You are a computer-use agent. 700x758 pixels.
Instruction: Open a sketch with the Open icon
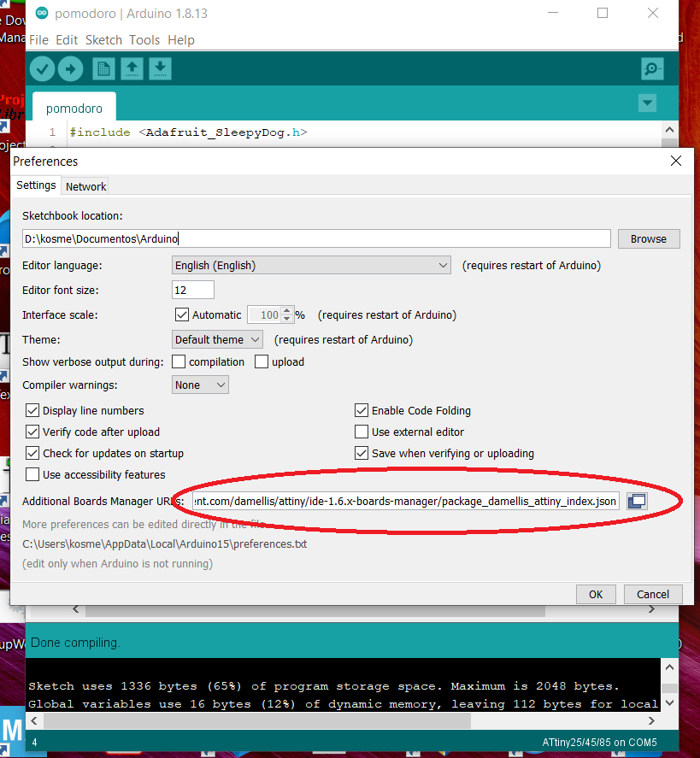[132, 69]
